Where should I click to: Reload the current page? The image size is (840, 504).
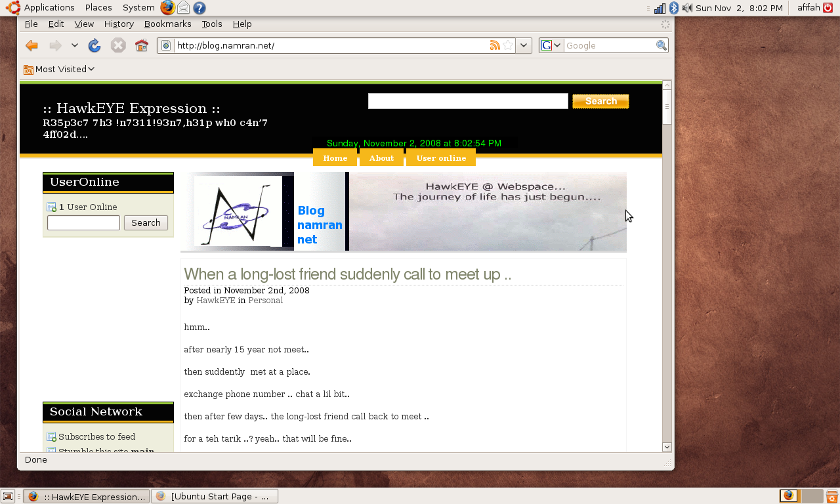94,45
